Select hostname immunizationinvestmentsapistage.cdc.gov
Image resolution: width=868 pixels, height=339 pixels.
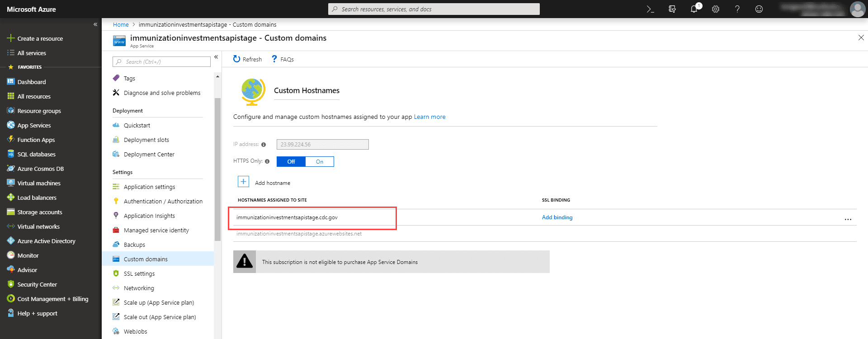[x=287, y=217]
